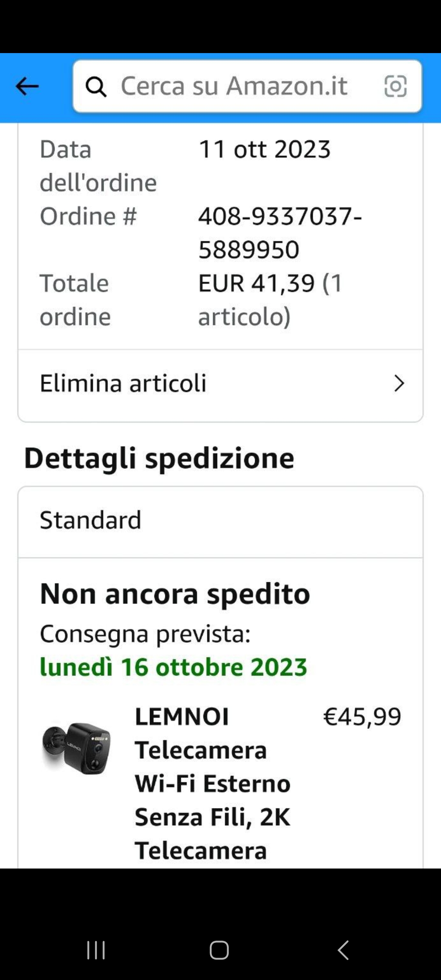Tap the Dettagli spedizione heading
The height and width of the screenshot is (980, 441).
click(159, 458)
